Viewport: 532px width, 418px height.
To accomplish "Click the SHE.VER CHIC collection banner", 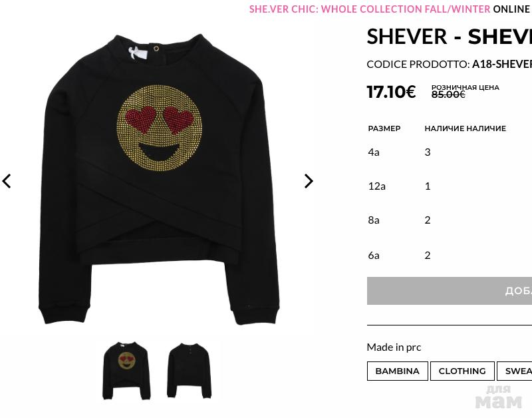I will click(370, 9).
